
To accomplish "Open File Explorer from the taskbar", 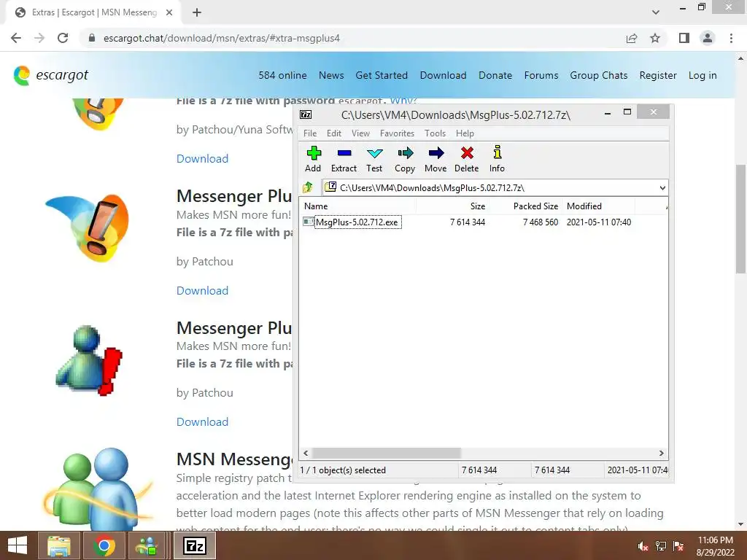I will [59, 545].
